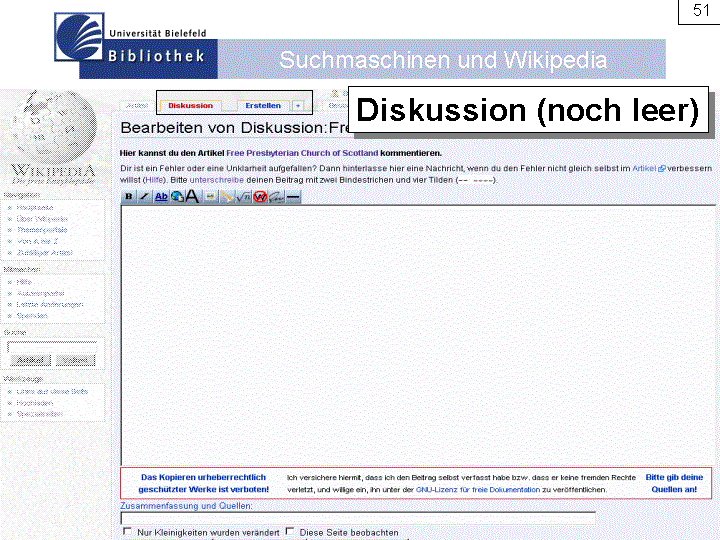Click the plus tab to add comment

point(298,106)
